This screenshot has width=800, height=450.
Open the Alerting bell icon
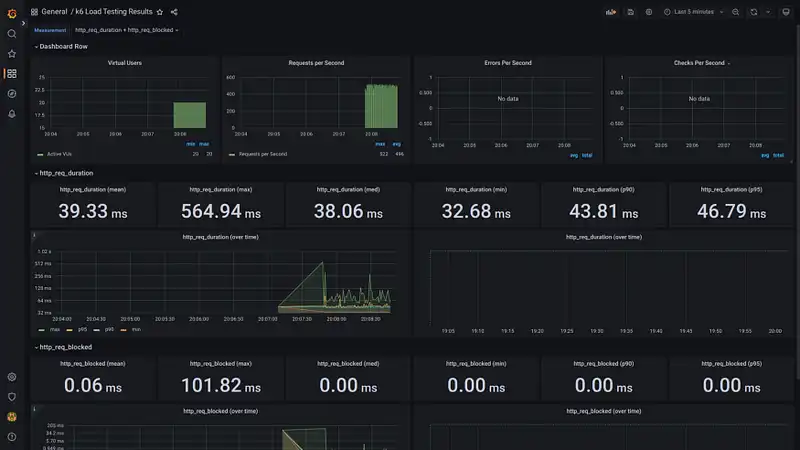(12, 113)
